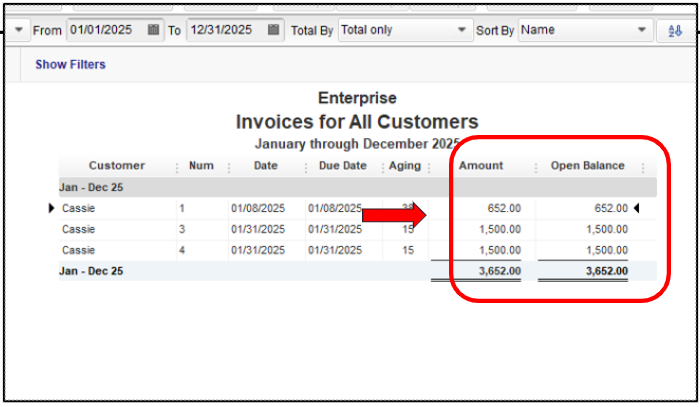
Task: Click the Due Date column header
Action: pos(342,166)
